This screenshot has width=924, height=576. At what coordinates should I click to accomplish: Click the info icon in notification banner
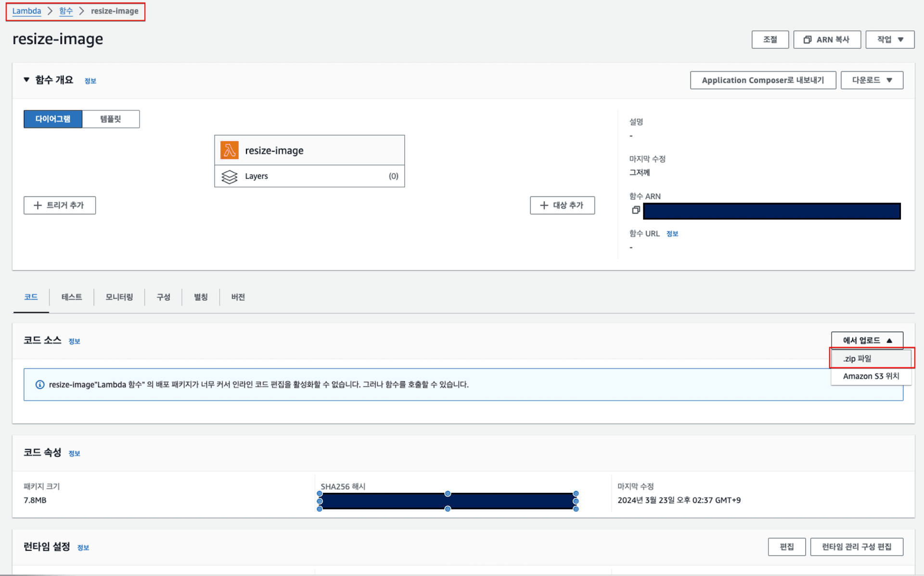(x=40, y=384)
